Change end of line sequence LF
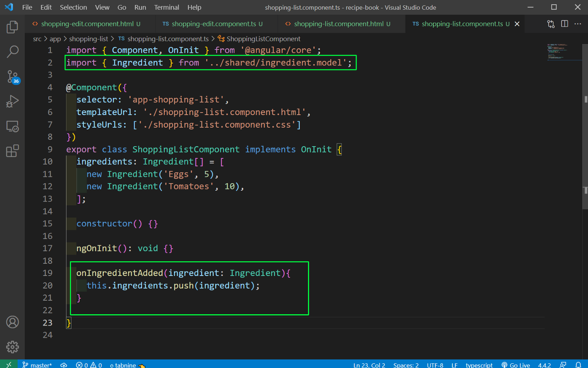This screenshot has width=588, height=368. (x=454, y=365)
